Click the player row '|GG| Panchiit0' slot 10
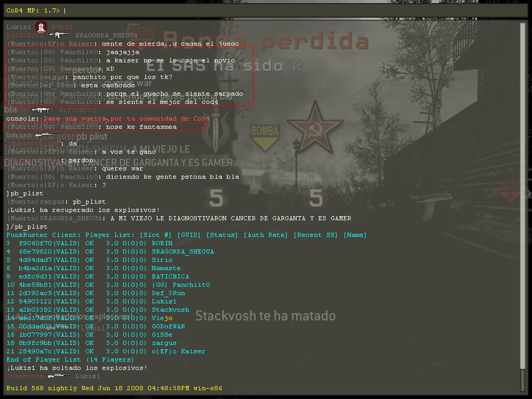The image size is (532, 399). pos(108,285)
